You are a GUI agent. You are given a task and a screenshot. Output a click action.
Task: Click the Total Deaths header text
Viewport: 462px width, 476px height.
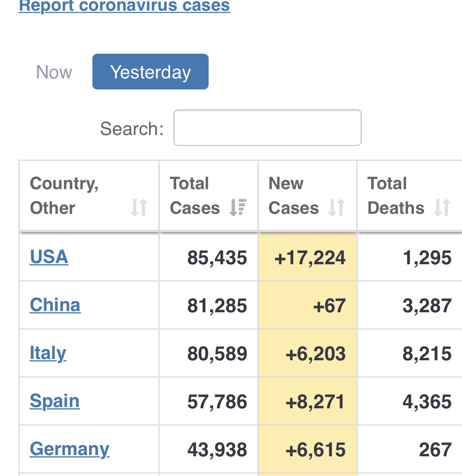[396, 195]
